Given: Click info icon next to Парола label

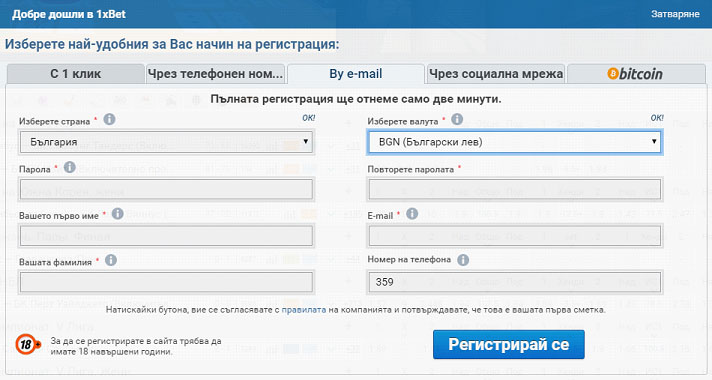Looking at the screenshot, I should tap(69, 167).
